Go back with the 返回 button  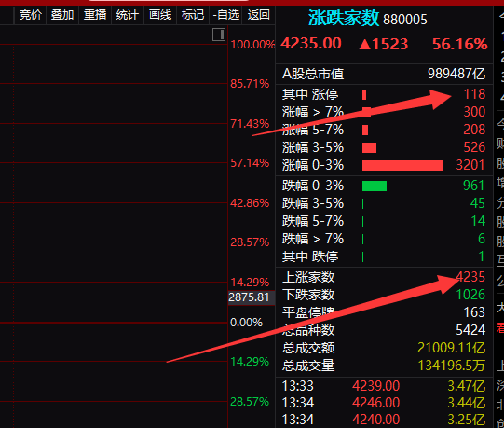point(258,15)
